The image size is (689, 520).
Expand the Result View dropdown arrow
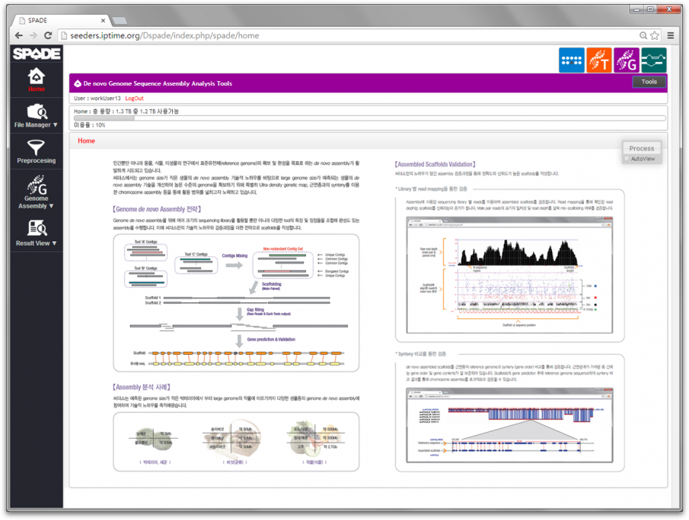click(x=54, y=243)
